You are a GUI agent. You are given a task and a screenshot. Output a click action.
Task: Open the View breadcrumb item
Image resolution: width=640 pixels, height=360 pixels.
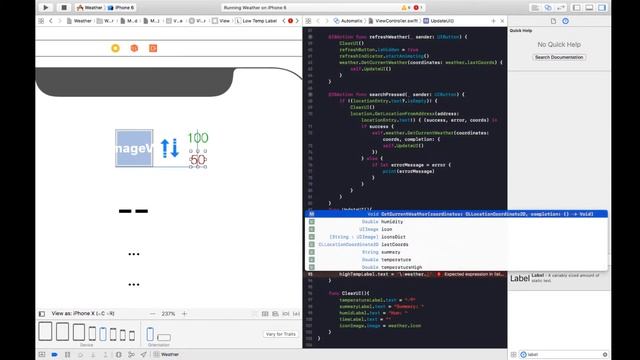point(221,21)
